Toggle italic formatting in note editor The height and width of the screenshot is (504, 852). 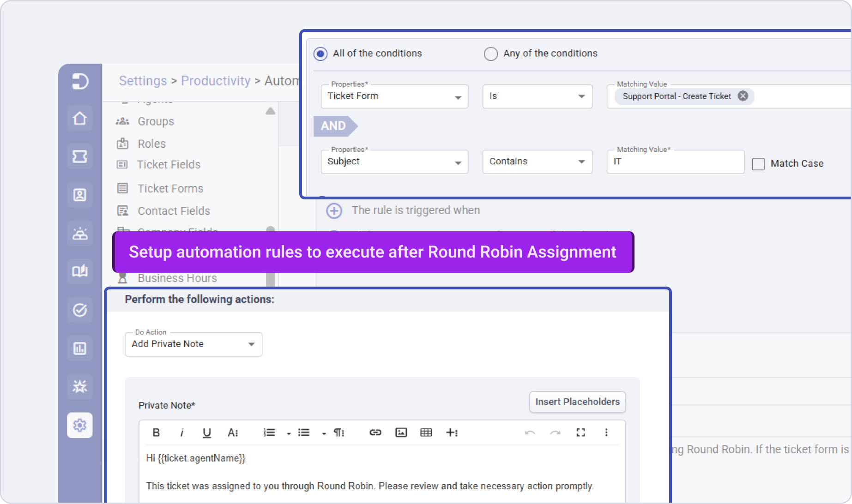(182, 432)
